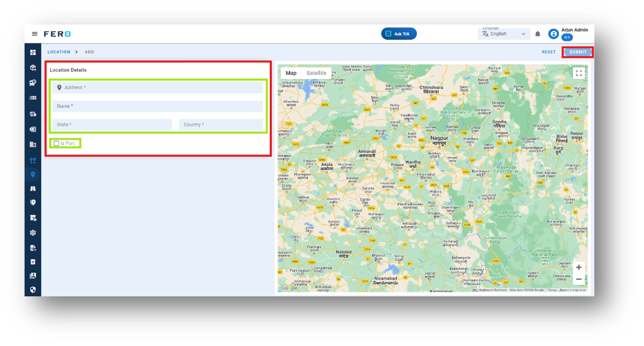Open the package cube icon in sidebar

33,67
